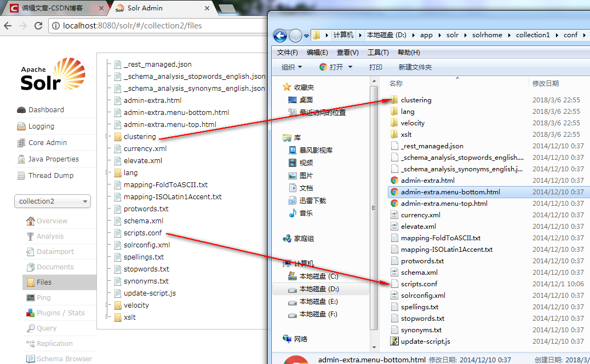Open the collection2 core selector dropdown
The image size is (590, 364).
click(x=53, y=201)
